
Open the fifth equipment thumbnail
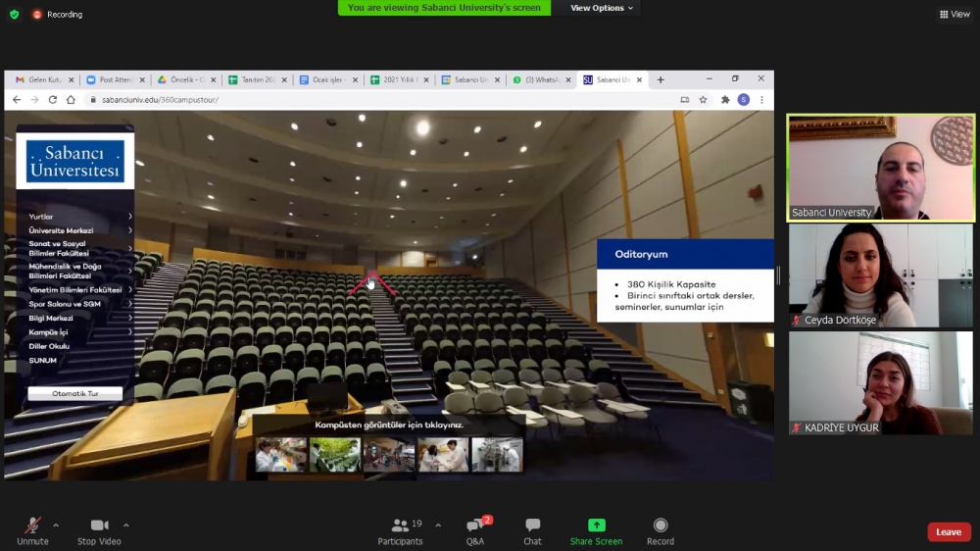click(497, 454)
